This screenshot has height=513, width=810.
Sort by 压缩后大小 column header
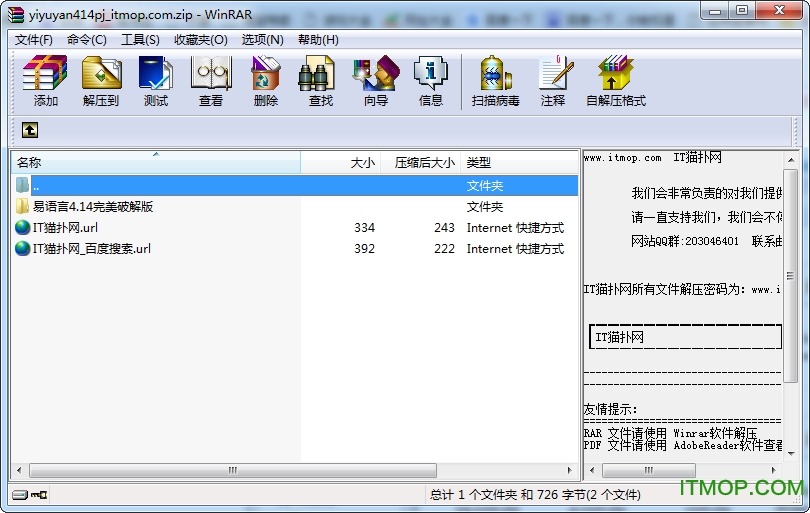pos(420,163)
